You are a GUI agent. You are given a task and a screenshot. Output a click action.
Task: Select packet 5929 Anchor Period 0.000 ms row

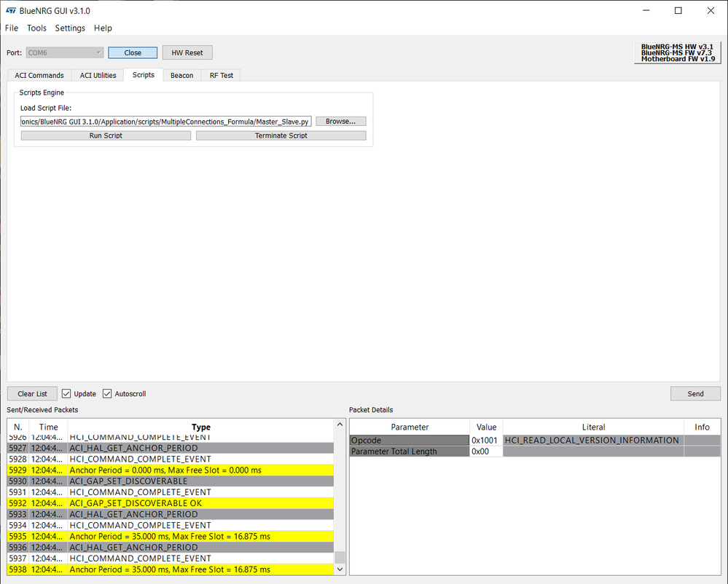(171, 470)
